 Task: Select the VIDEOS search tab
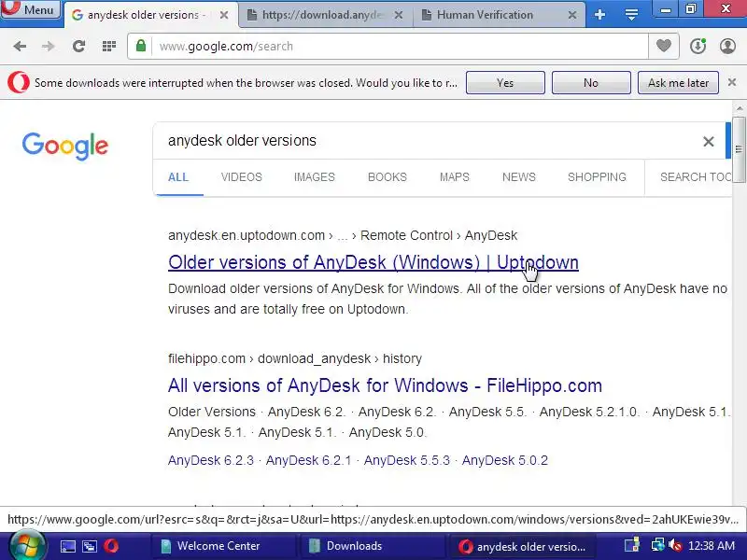242,177
